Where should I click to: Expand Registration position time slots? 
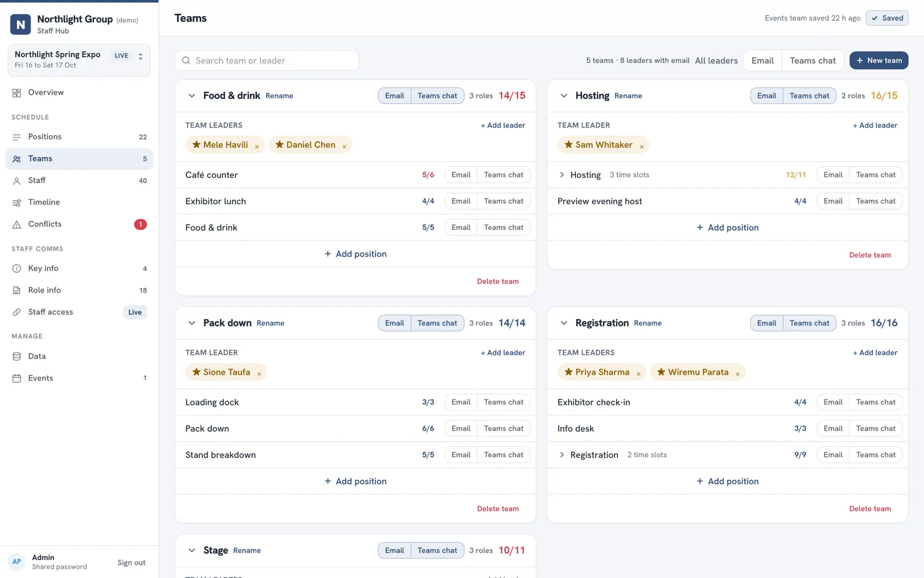[x=562, y=455]
